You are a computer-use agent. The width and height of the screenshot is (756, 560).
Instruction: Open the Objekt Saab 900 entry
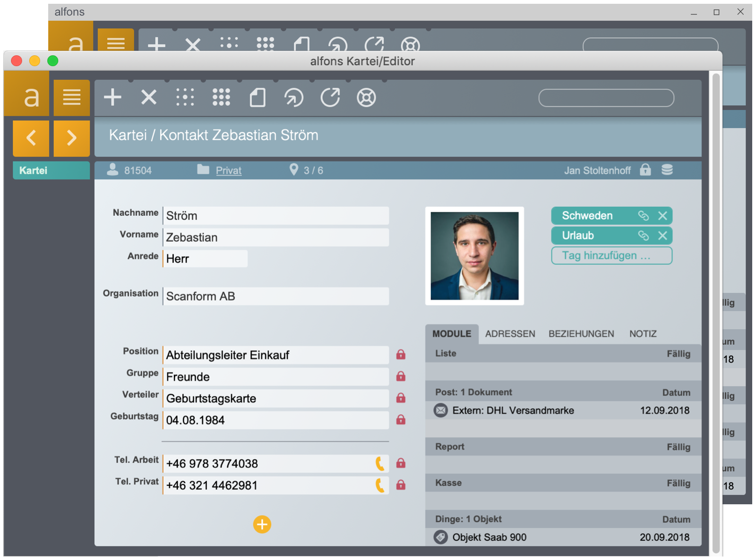564,537
